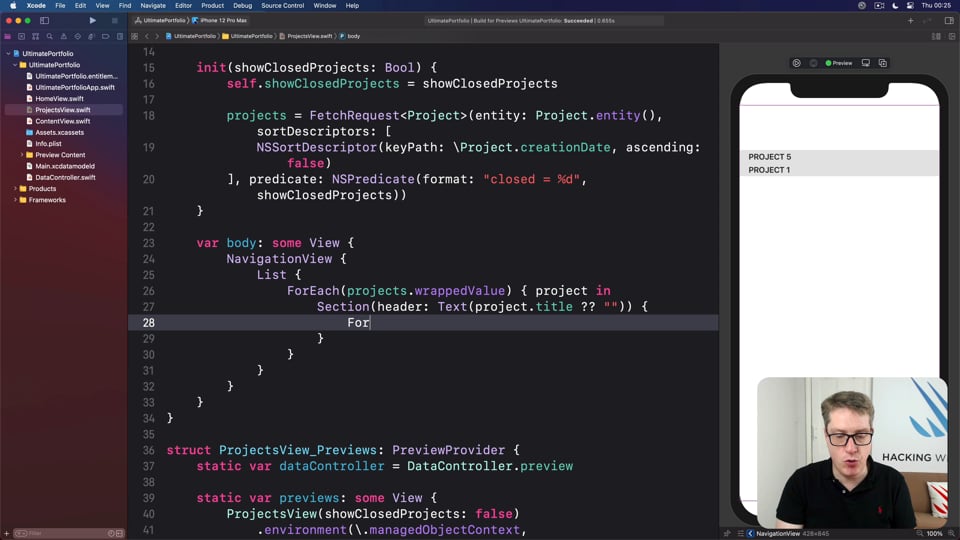Open the Project navigator folder icon

tap(7, 36)
